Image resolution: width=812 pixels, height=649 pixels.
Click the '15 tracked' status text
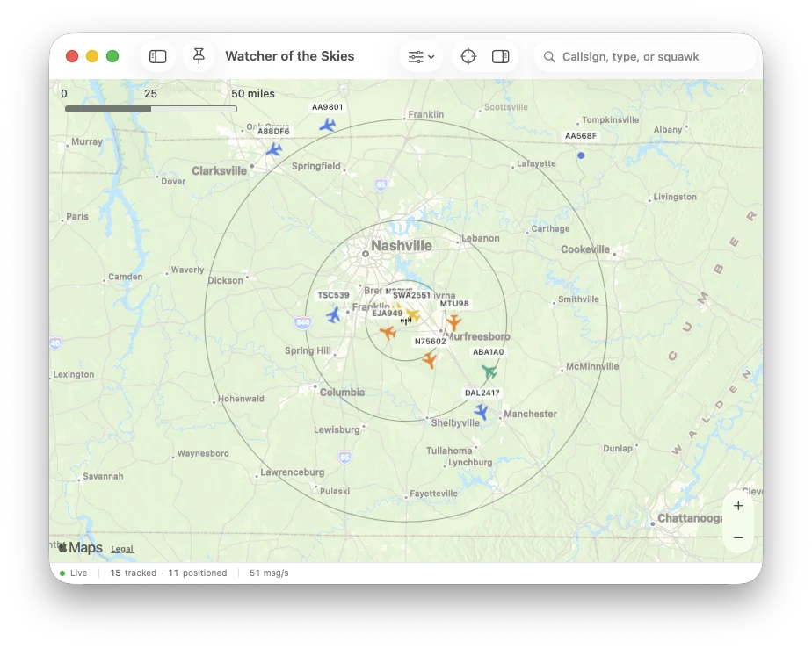coord(133,573)
